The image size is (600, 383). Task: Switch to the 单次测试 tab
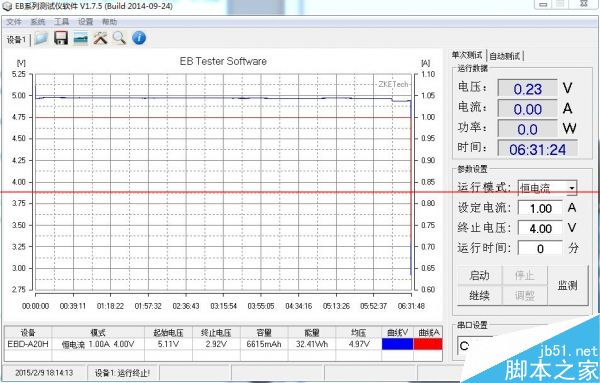coord(467,55)
